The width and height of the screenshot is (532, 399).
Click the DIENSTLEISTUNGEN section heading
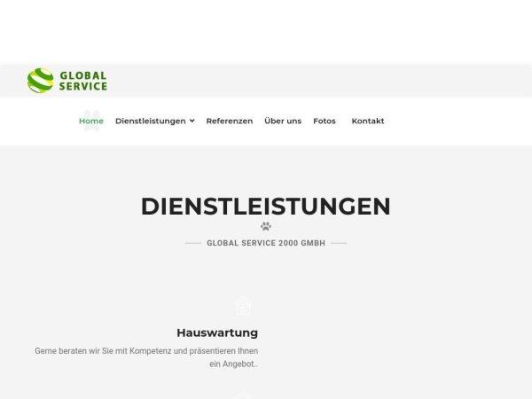(x=265, y=207)
